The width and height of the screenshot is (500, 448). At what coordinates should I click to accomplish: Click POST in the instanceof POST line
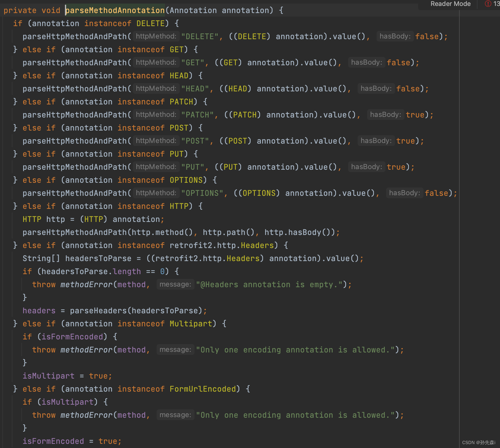(179, 128)
